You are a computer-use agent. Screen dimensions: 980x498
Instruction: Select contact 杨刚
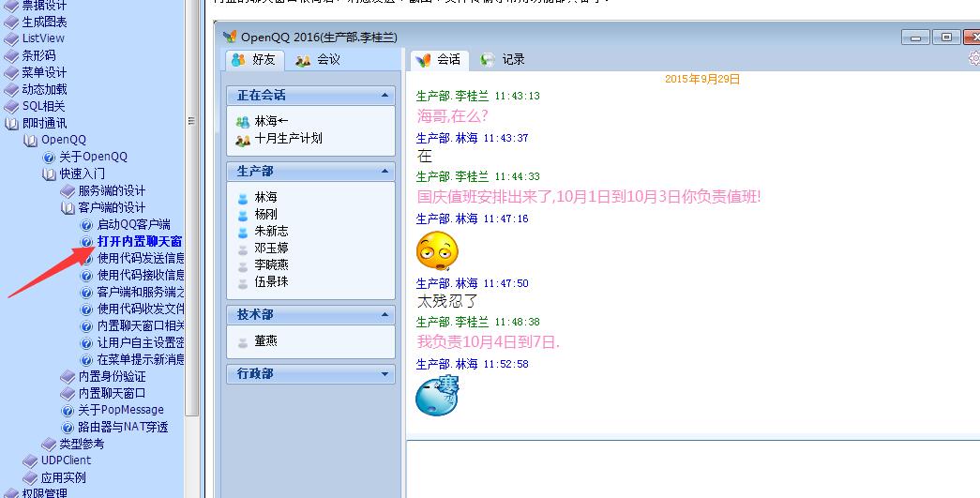(x=265, y=215)
